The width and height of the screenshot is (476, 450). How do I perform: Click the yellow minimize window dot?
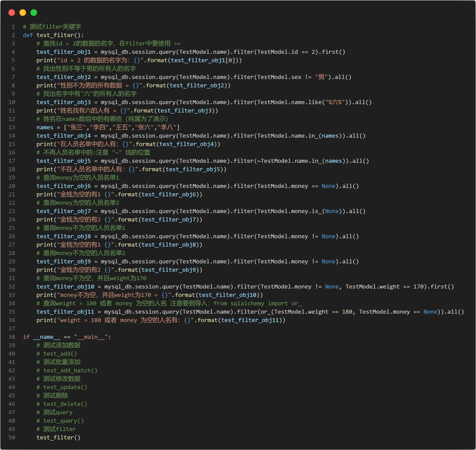point(23,13)
